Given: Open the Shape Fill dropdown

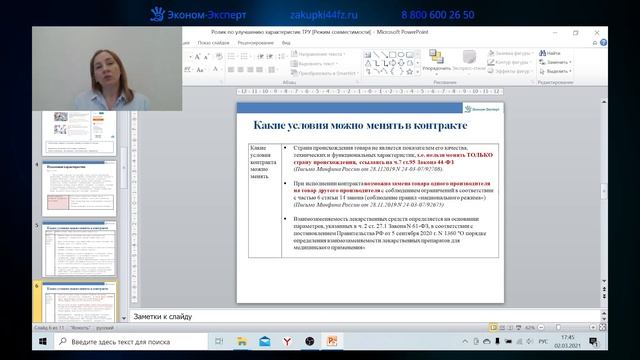Looking at the screenshot, I should pos(510,53).
